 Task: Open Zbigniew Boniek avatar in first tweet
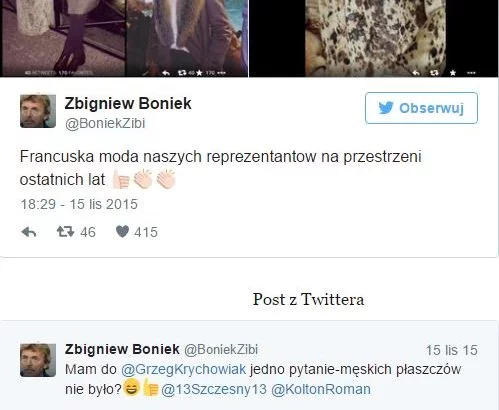tap(38, 111)
